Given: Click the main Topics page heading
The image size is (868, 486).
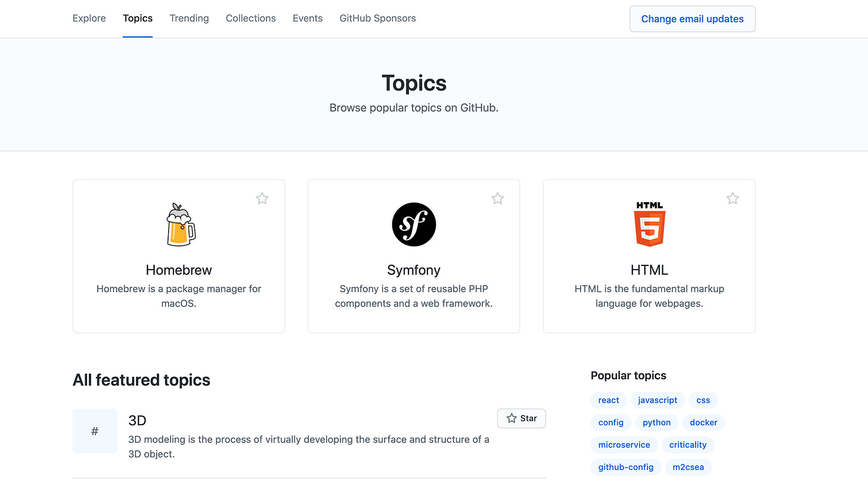Looking at the screenshot, I should click(x=414, y=83).
